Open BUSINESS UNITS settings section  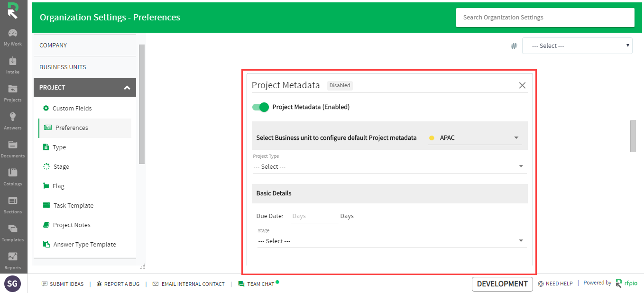click(x=84, y=67)
